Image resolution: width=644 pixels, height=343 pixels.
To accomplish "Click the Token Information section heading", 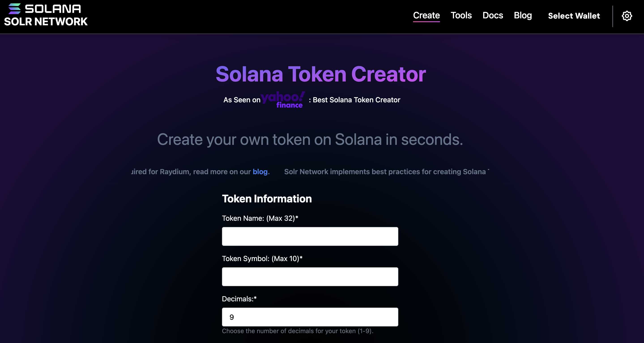I will (x=267, y=199).
